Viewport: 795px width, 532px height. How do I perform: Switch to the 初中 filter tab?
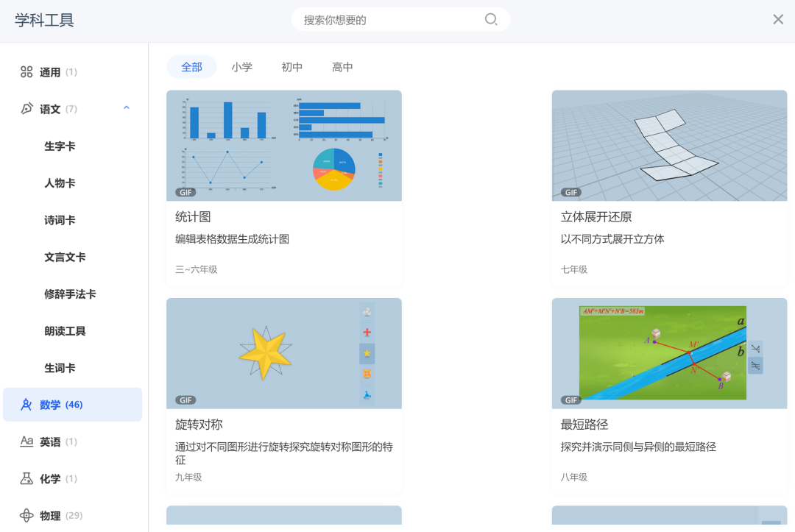click(291, 66)
